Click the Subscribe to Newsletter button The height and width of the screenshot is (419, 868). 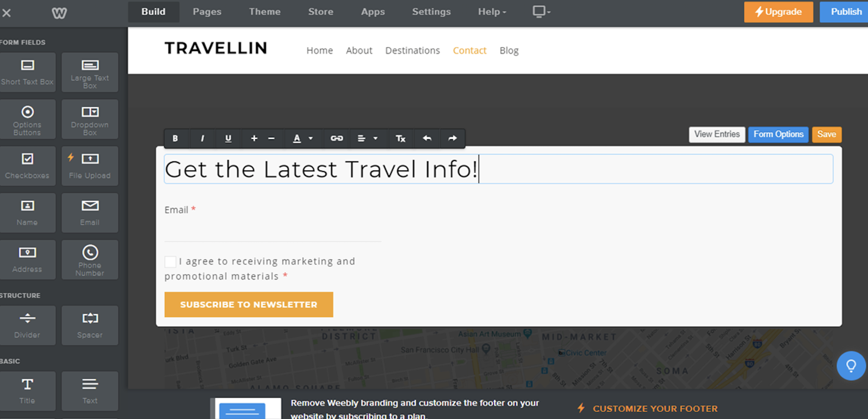click(249, 305)
